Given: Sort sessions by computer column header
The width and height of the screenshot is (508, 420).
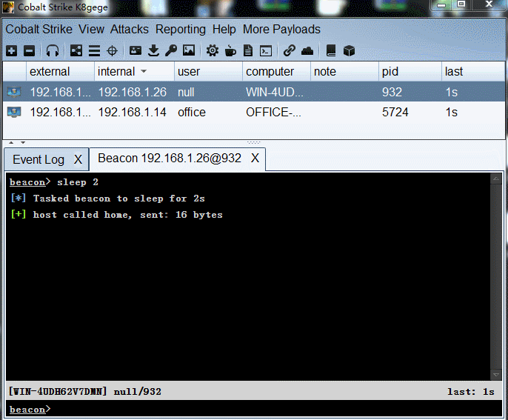Looking at the screenshot, I should pos(276,71).
